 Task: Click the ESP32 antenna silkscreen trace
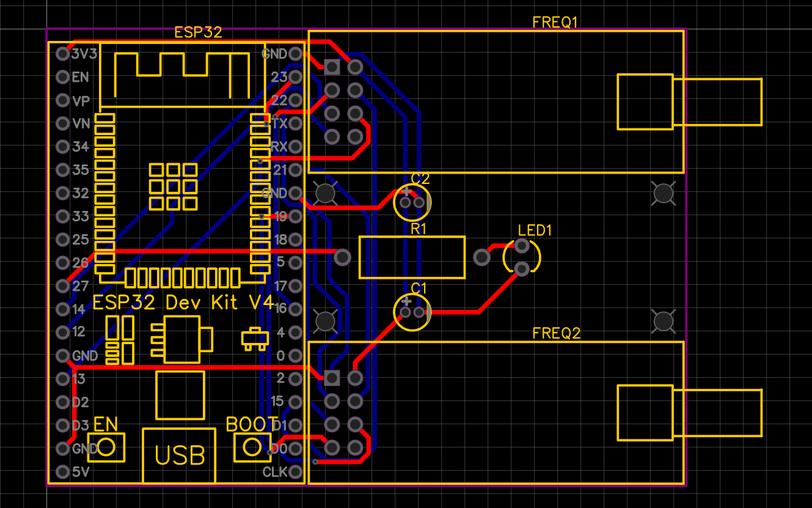coord(181,75)
